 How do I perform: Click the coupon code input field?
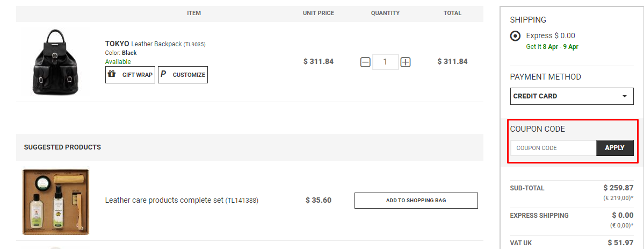tap(553, 148)
